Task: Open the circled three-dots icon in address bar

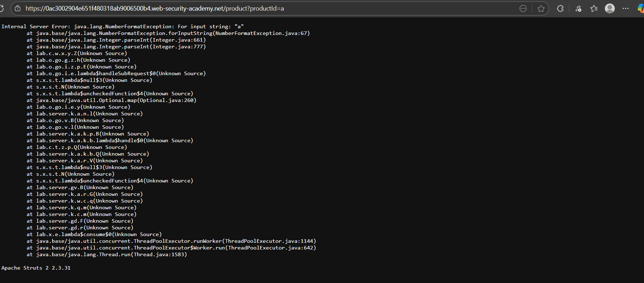Action: pyautogui.click(x=523, y=8)
